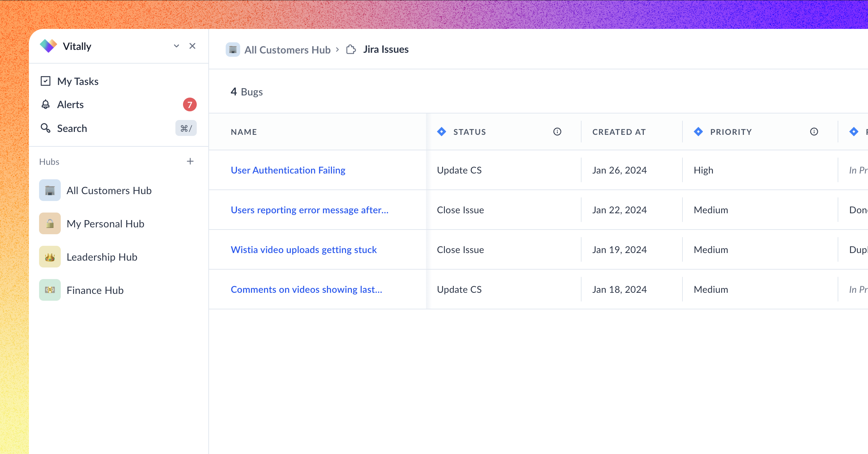
Task: Open the info tooltip next to Status column
Action: (557, 132)
